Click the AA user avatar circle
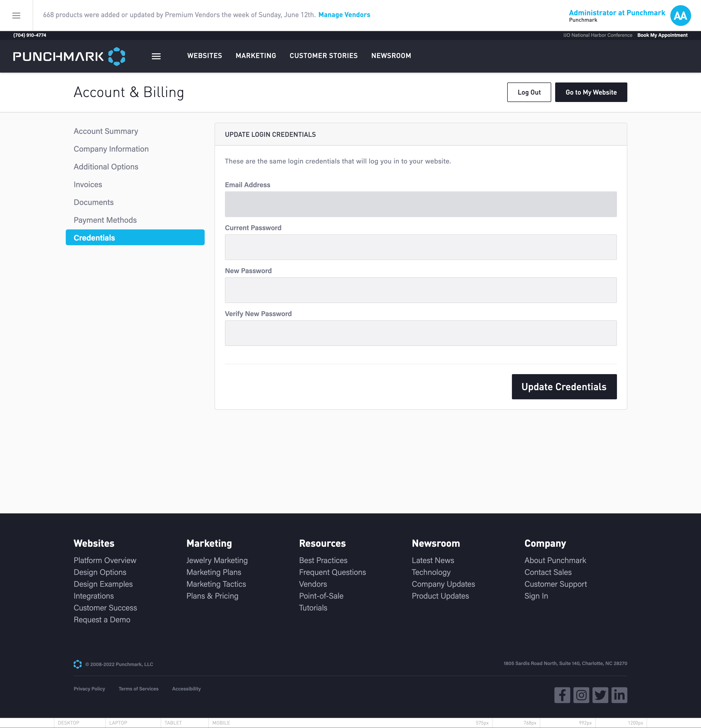Image resolution: width=701 pixels, height=728 pixels. click(680, 16)
